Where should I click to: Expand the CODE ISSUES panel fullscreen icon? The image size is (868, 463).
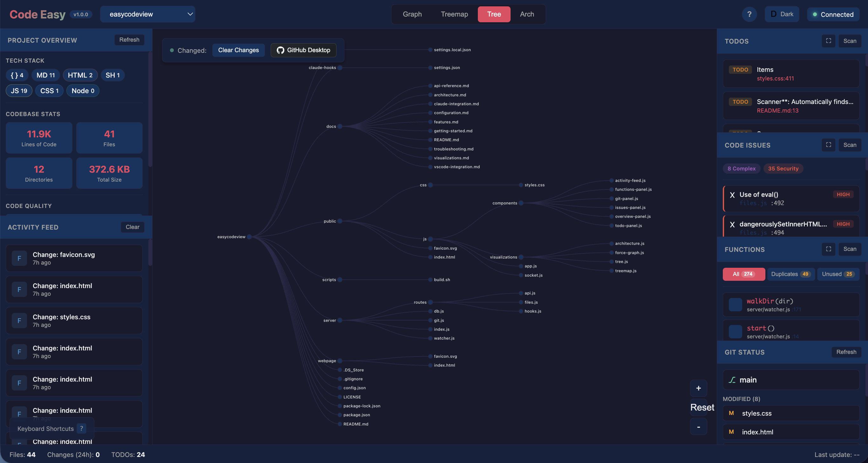(x=828, y=145)
